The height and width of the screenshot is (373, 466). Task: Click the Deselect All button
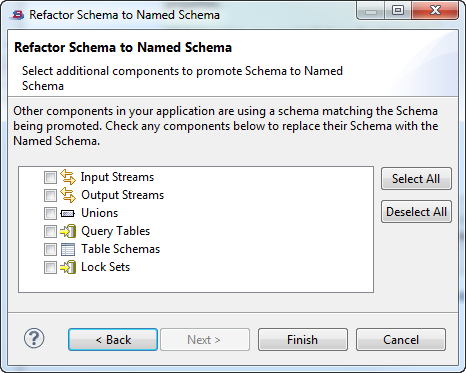pyautogui.click(x=416, y=212)
